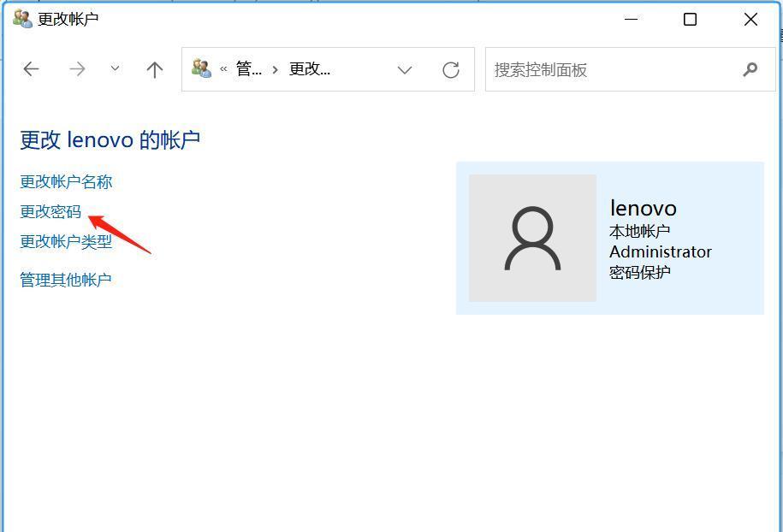Maximize the 更改帐户 window
Screen dimensions: 783x532
pos(690,20)
